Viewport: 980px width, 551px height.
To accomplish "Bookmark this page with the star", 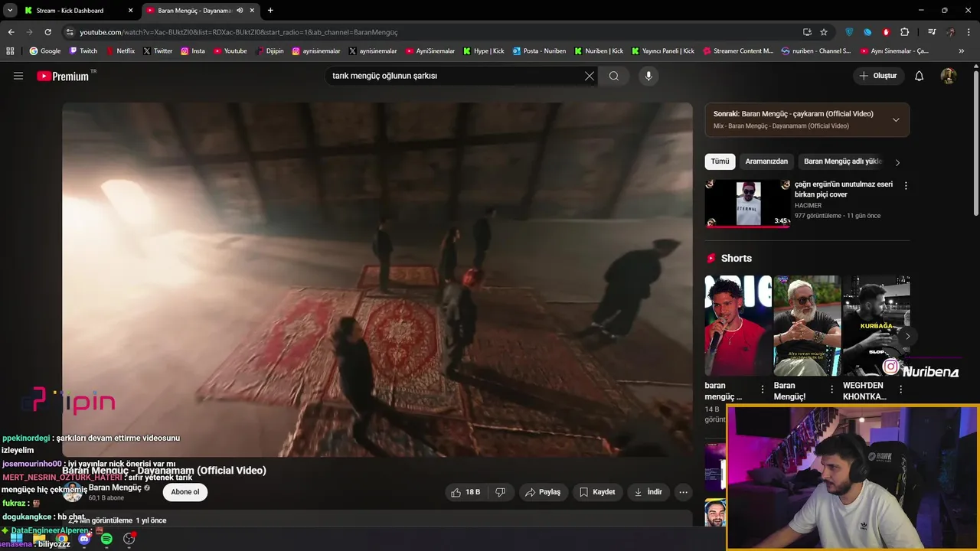I will 824,32.
